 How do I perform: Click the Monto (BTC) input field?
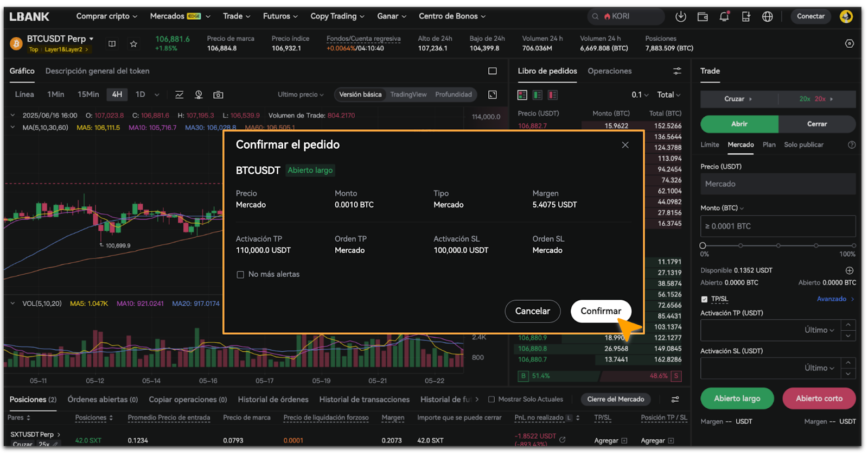777,226
